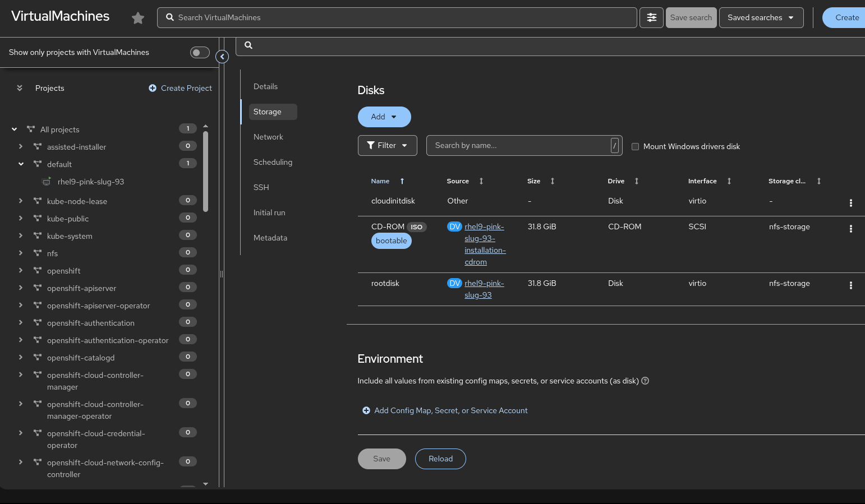Open advanced search filter sliders icon
Image resolution: width=865 pixels, height=504 pixels.
pyautogui.click(x=651, y=18)
